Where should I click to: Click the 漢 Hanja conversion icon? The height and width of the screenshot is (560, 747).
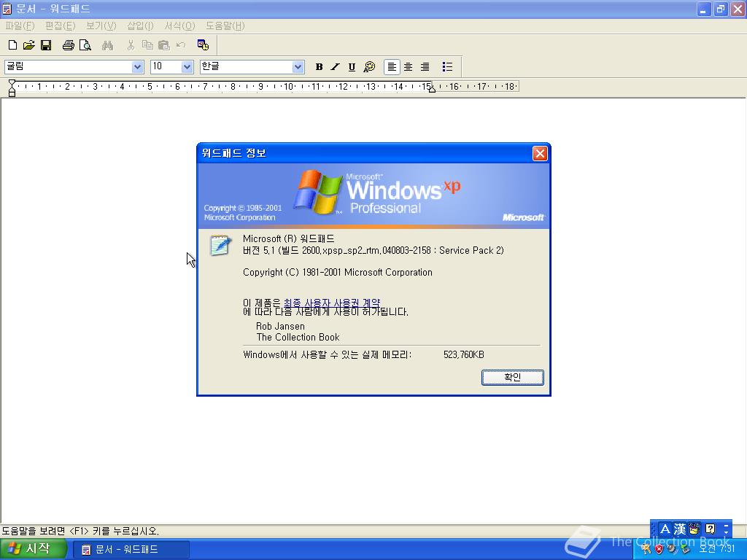[x=680, y=529]
